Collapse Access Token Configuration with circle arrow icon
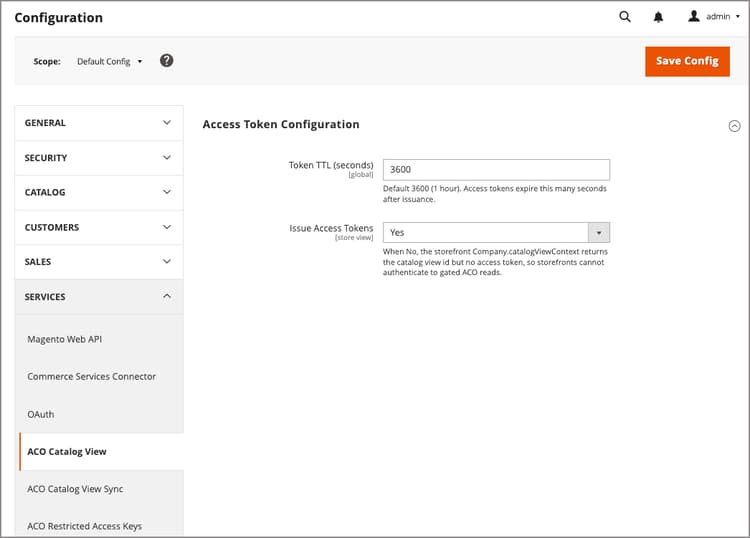This screenshot has width=750, height=538. coord(734,126)
